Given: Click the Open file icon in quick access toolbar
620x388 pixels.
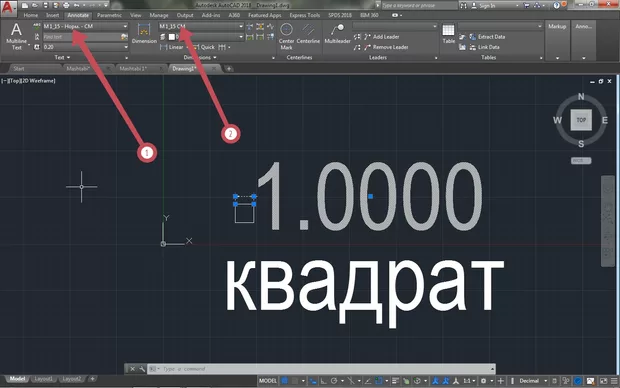Looking at the screenshot, I should pos(35,6).
